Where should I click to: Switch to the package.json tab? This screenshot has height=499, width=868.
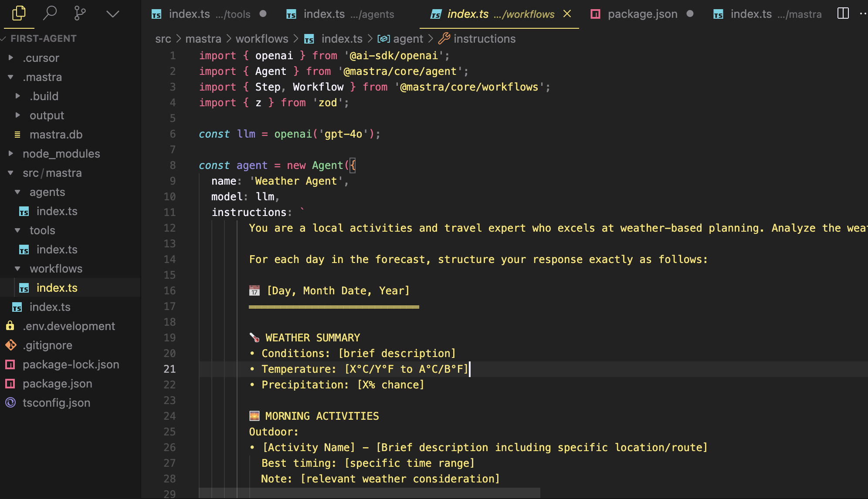click(x=642, y=14)
